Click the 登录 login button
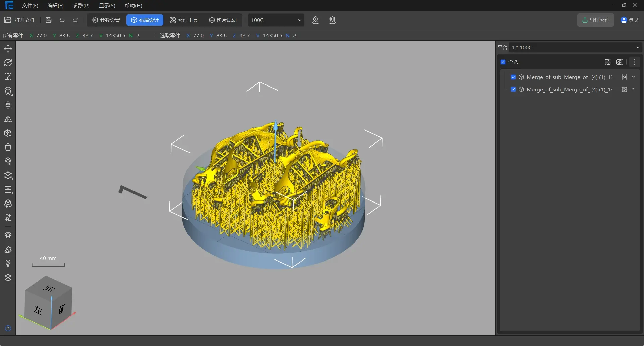The height and width of the screenshot is (346, 644). pos(630,20)
